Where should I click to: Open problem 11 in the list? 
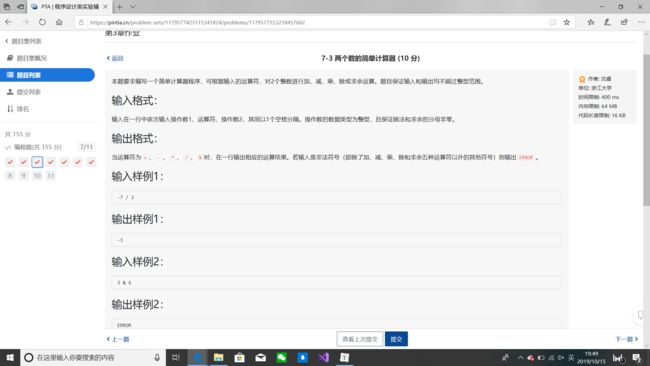pos(51,176)
